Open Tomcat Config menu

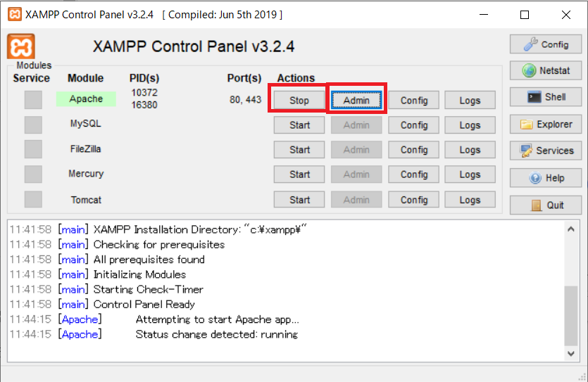413,200
